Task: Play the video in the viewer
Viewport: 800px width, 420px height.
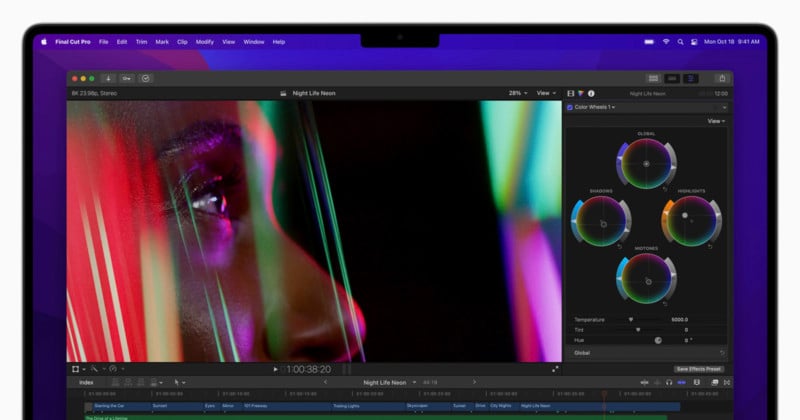Action: (276, 369)
